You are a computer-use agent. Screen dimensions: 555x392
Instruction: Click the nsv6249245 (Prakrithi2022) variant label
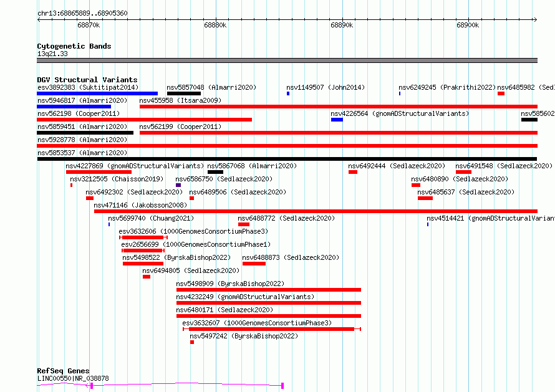pyautogui.click(x=447, y=87)
